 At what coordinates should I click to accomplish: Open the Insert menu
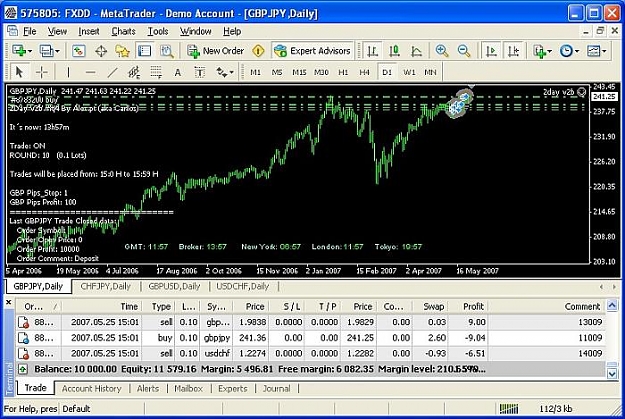[x=88, y=31]
